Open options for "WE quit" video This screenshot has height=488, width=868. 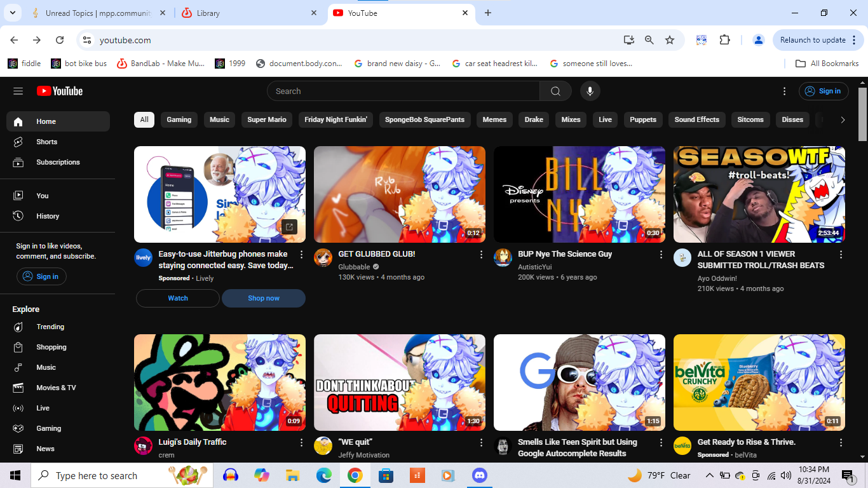481,442
